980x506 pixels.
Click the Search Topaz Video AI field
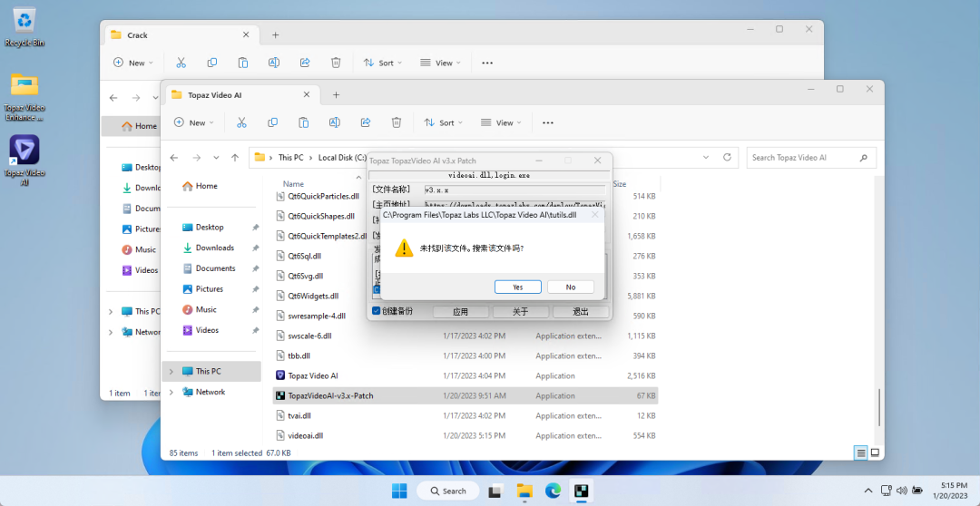[x=811, y=158]
